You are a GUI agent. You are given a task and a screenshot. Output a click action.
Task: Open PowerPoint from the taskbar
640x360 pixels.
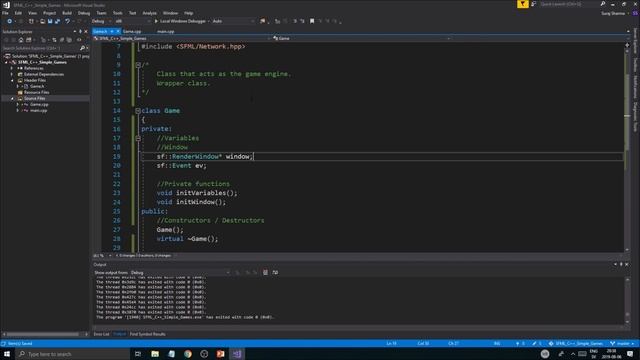tap(220, 354)
